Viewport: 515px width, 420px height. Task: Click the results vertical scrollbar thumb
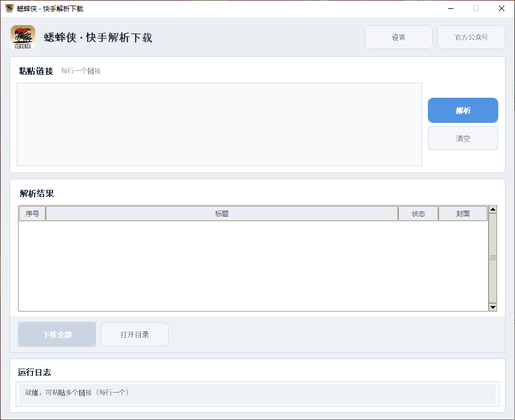point(493,258)
